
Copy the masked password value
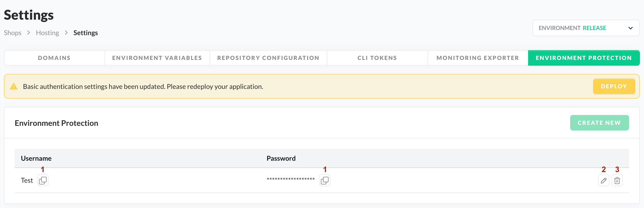click(x=325, y=180)
